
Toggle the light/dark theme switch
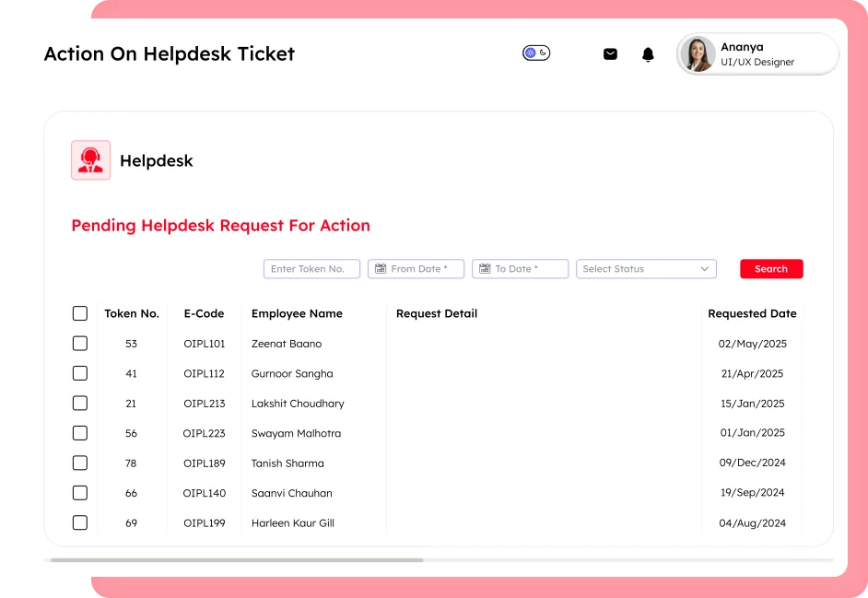point(536,53)
